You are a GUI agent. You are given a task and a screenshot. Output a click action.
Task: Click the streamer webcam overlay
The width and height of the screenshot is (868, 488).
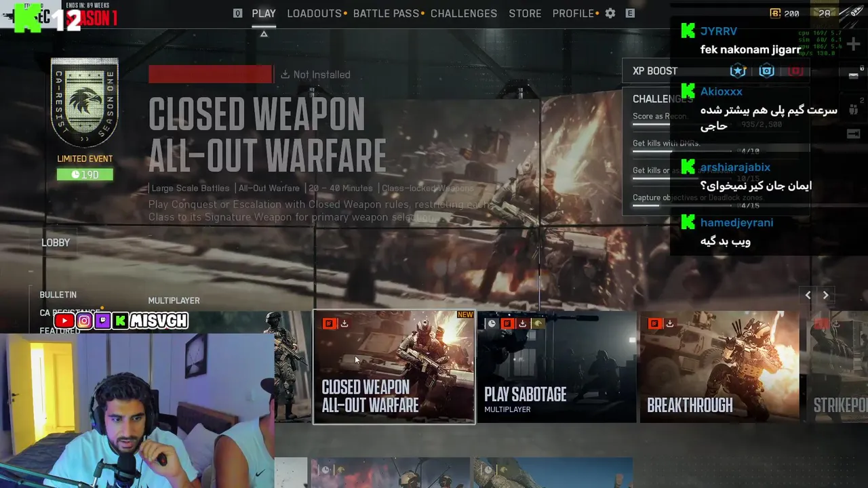[137, 410]
